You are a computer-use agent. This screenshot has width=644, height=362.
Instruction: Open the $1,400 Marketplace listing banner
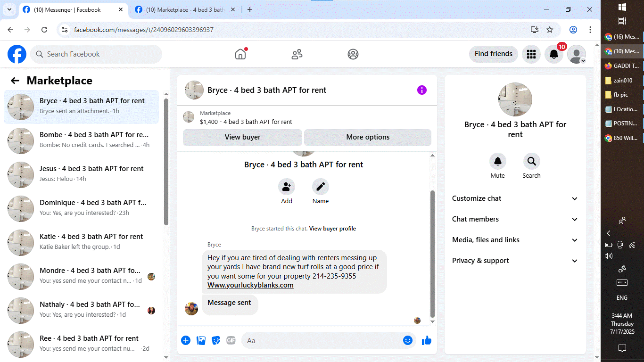[307, 117]
